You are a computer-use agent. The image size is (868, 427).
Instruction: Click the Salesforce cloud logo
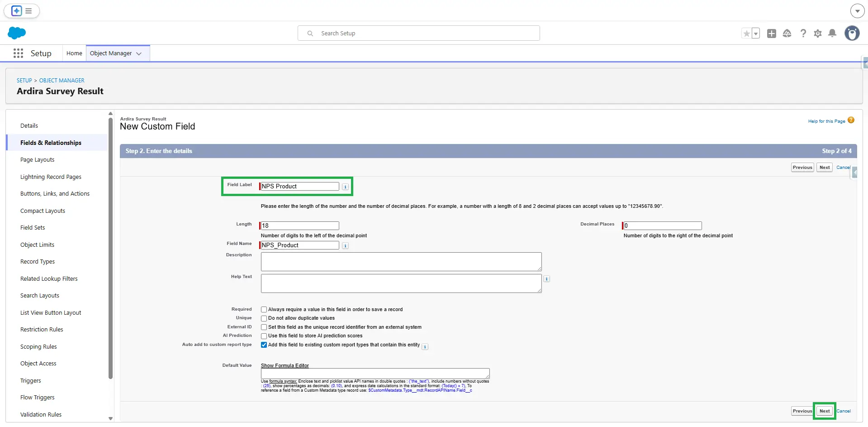pyautogui.click(x=17, y=33)
